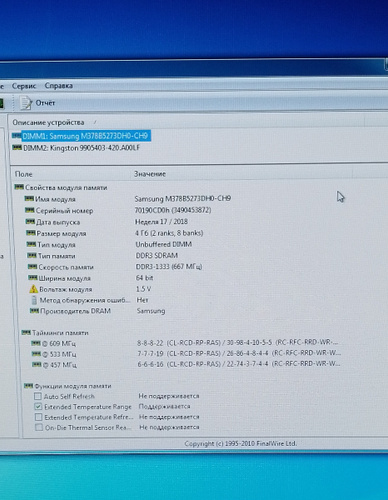
Task: Click the Описание устройства column header
Action: click(x=48, y=122)
